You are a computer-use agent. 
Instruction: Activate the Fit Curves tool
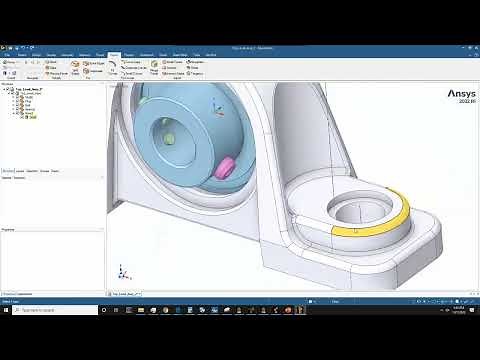pos(113,68)
